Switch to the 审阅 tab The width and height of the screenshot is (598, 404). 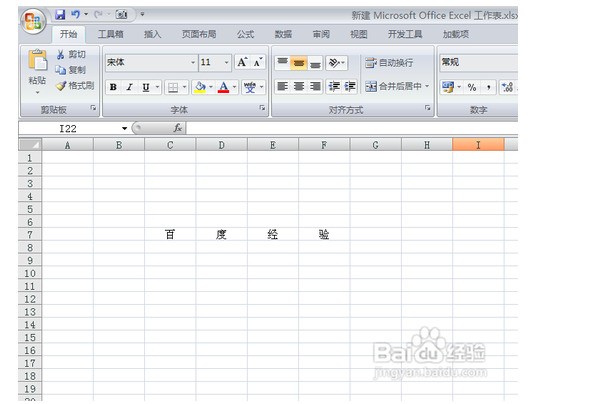click(x=321, y=34)
